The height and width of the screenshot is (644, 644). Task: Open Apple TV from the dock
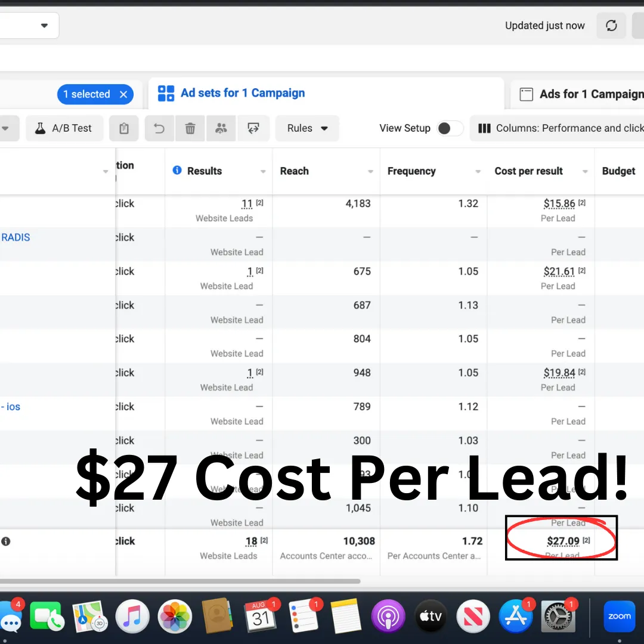[x=431, y=617]
